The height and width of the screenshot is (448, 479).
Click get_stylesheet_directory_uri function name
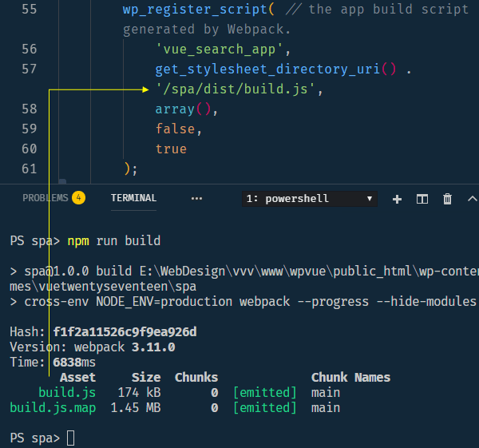point(267,69)
